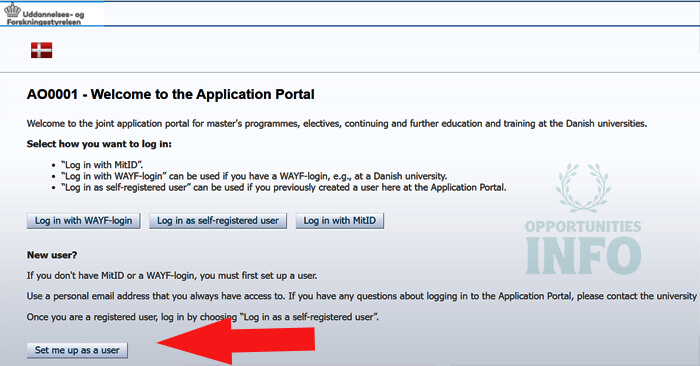The image size is (700, 366).
Task: Click the welcome sentence about joint application portal
Action: click(x=337, y=124)
